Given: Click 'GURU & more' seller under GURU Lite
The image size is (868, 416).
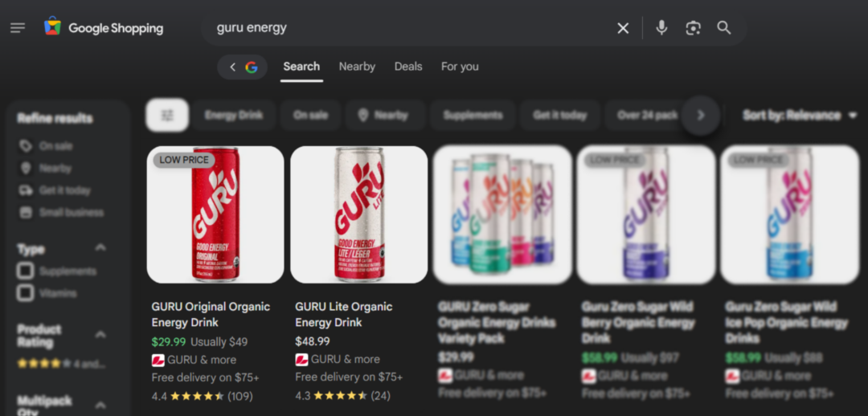Looking at the screenshot, I should 338,360.
